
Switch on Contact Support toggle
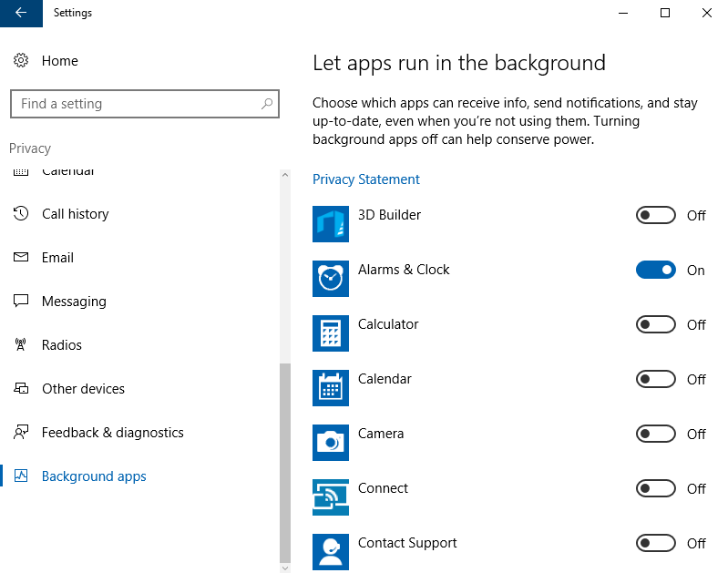[656, 543]
